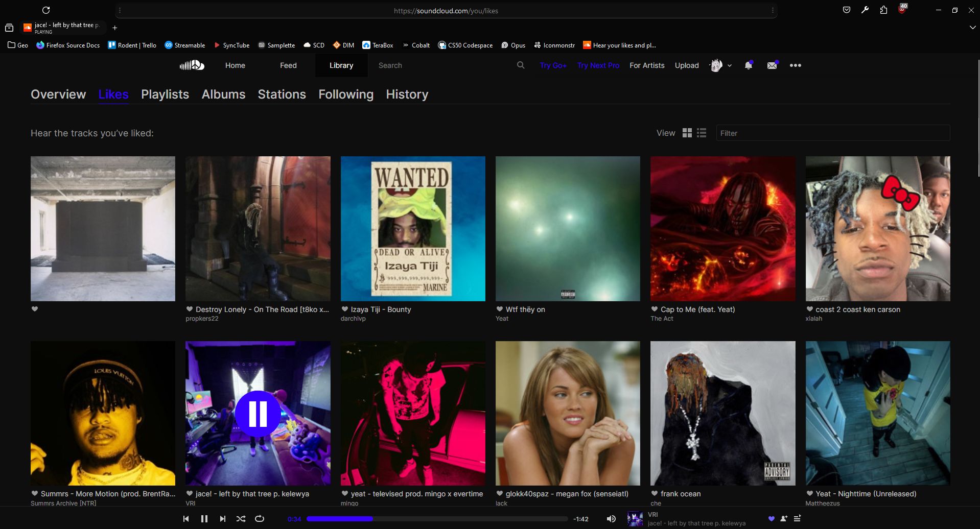Toggle repeat in the player
Viewport: 980px width, 529px height.
click(260, 519)
